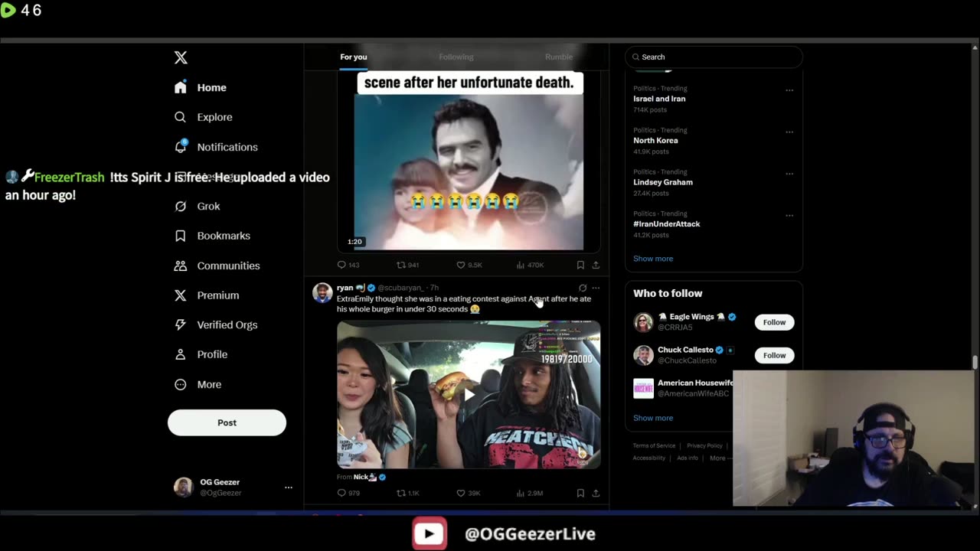The image size is (980, 551).
Task: Open ryan's profile avatar
Action: pos(322,293)
